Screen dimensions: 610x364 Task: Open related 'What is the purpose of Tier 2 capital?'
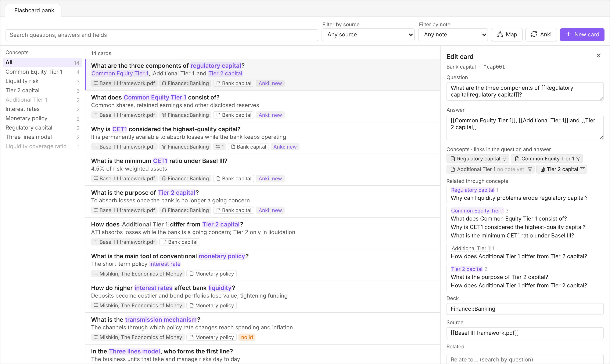pos(499,277)
